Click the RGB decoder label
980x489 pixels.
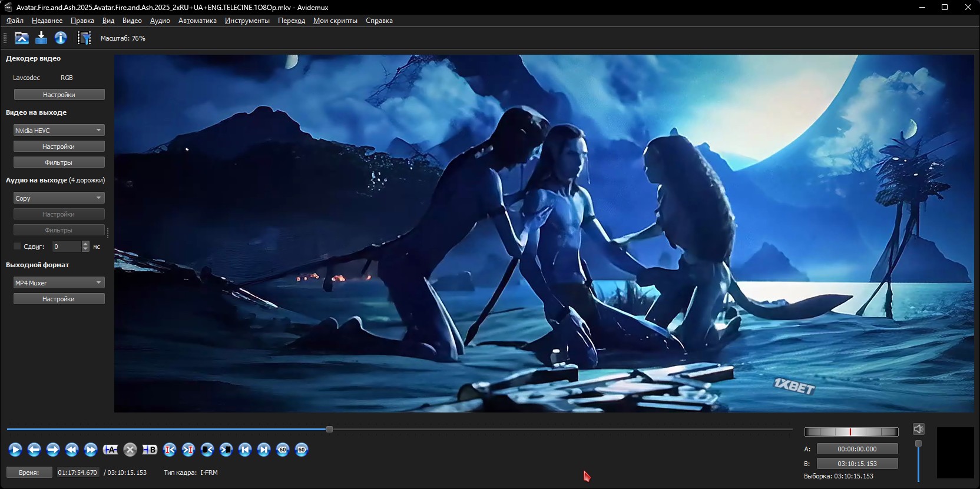click(x=67, y=78)
